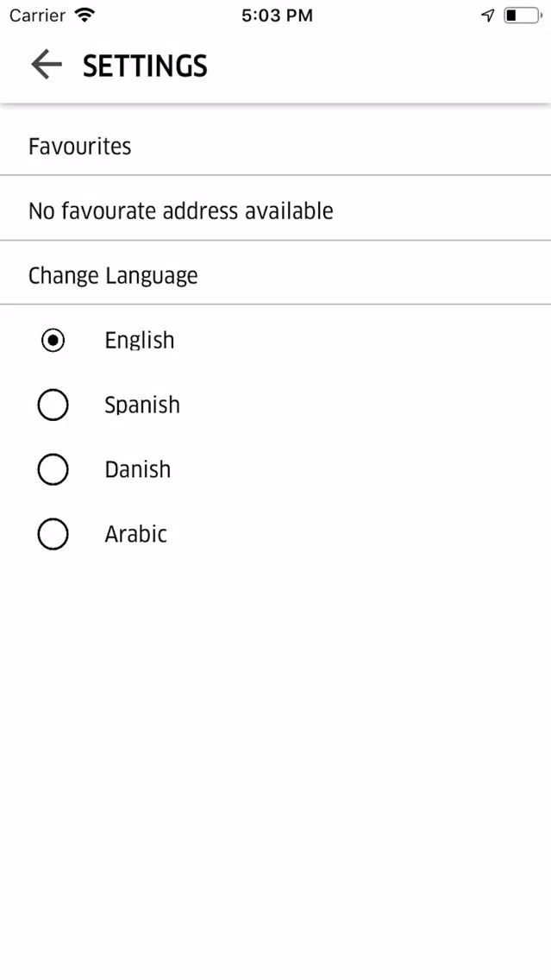Tap the Danish language label
This screenshot has height=980, width=551.
[x=137, y=469]
